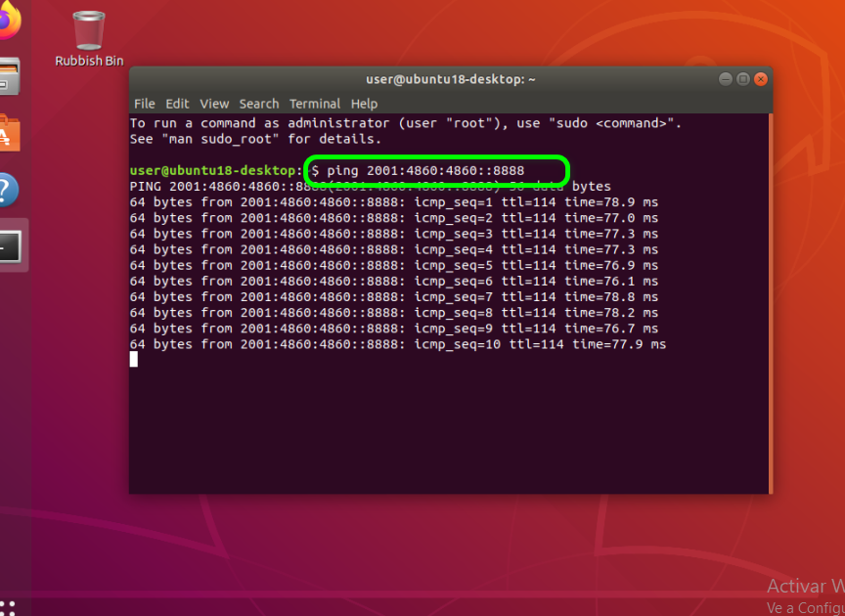Open the File menu in terminal

pos(144,104)
